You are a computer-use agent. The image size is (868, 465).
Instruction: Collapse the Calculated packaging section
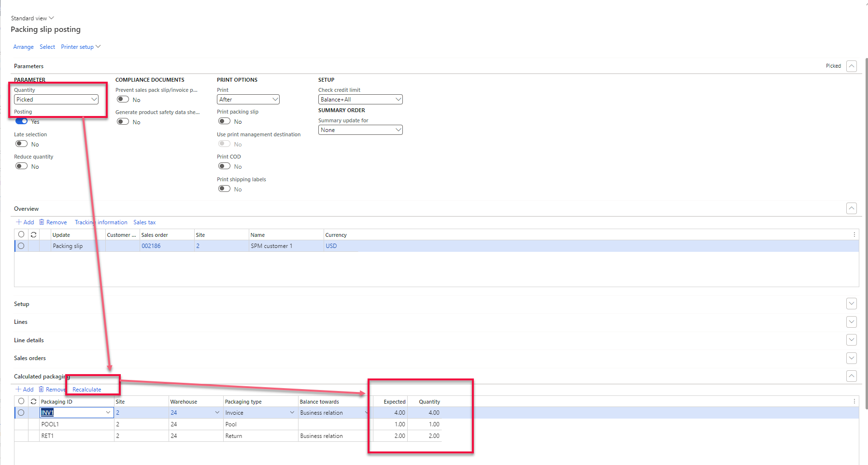point(852,376)
